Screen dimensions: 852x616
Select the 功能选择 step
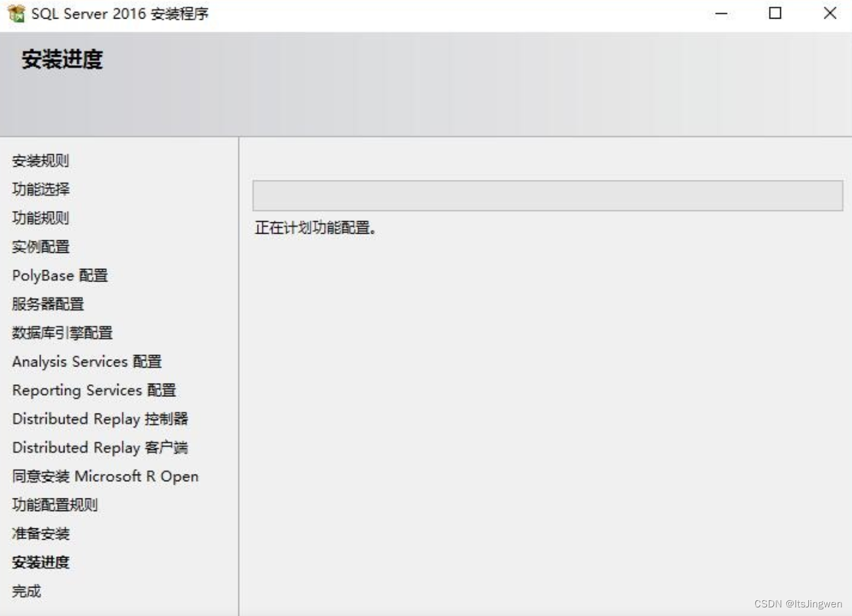click(41, 189)
